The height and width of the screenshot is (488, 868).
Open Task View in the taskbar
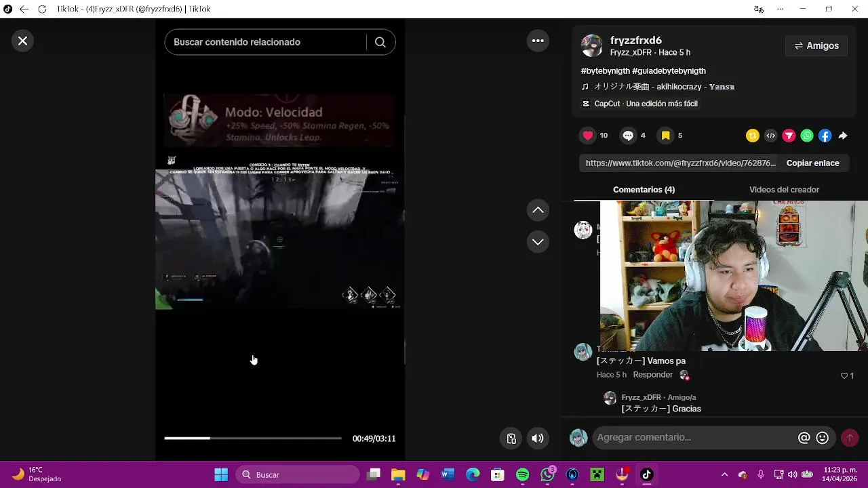tap(374, 474)
